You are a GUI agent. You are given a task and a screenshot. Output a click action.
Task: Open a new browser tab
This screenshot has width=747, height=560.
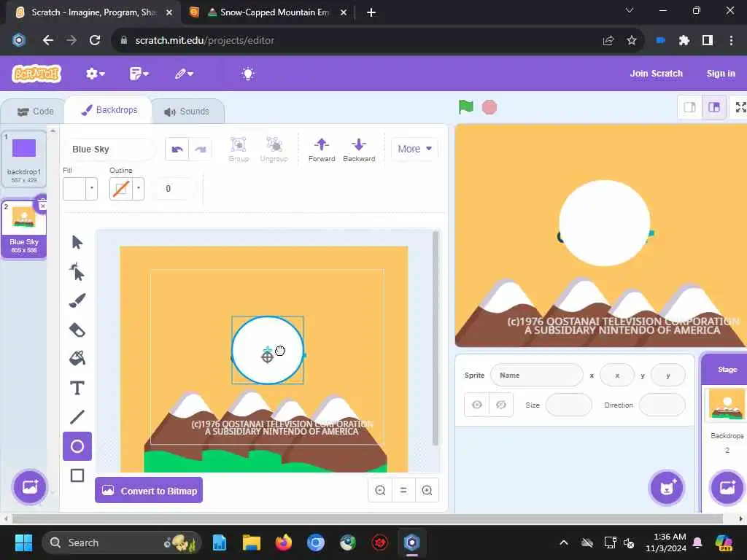pyautogui.click(x=371, y=12)
